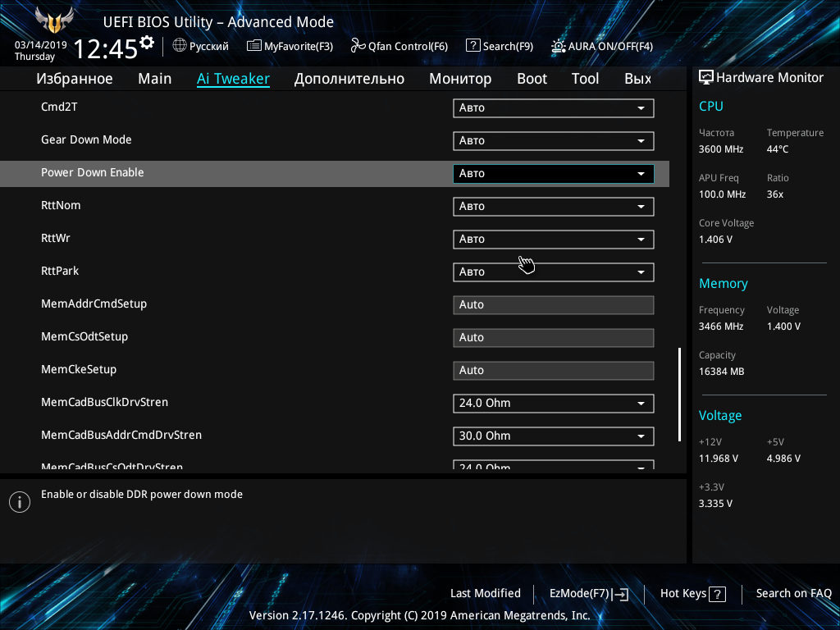This screenshot has width=840, height=630.
Task: Click the 11.968 V +12V reading
Action: coord(719,459)
